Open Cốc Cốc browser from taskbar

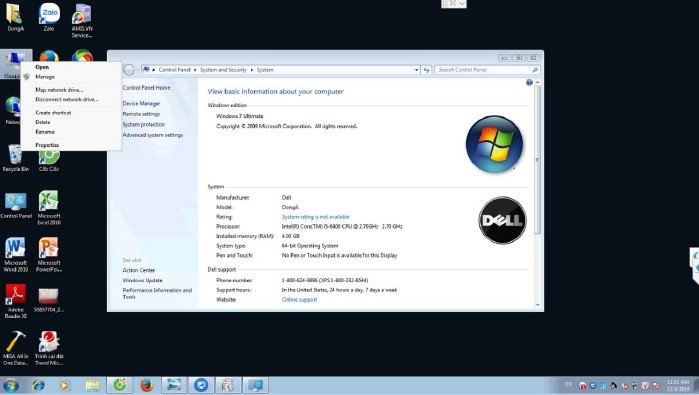[x=119, y=385]
